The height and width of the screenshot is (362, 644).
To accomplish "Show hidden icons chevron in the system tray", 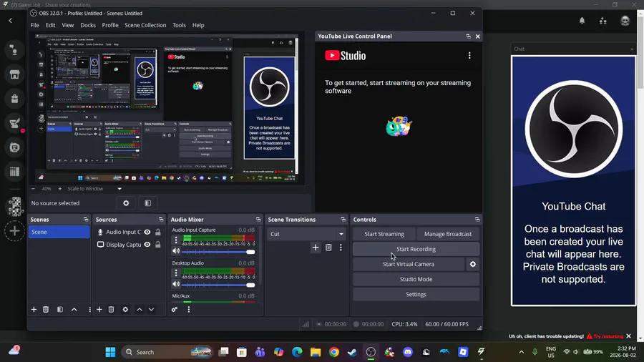I will tap(521, 352).
